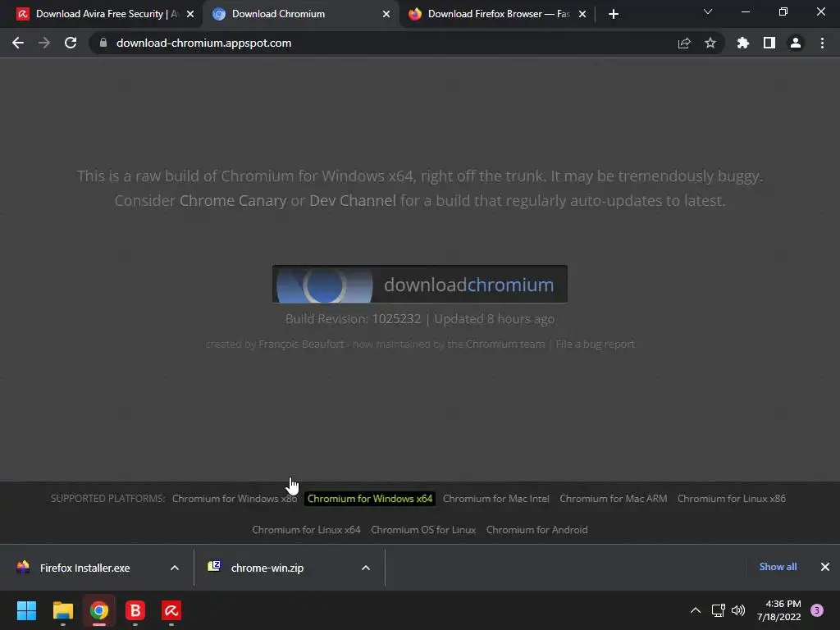This screenshot has width=840, height=630.
Task: Show all downloads
Action: [x=778, y=567]
